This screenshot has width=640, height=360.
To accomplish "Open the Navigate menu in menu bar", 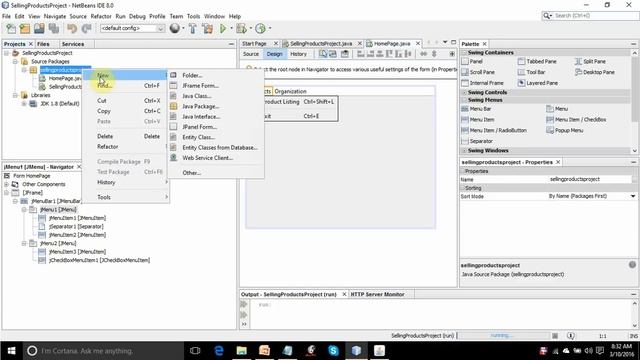I will coord(55,16).
